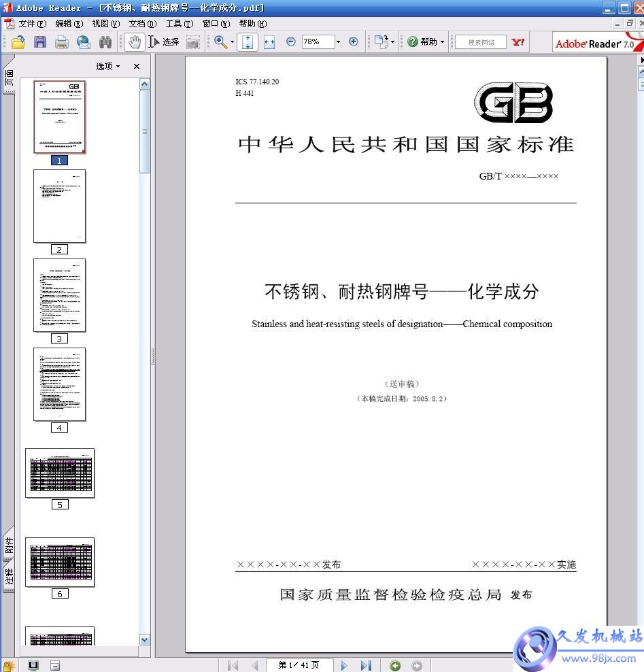Open the 视图(V) menu
Viewport: 644px width, 672px height.
click(x=106, y=24)
